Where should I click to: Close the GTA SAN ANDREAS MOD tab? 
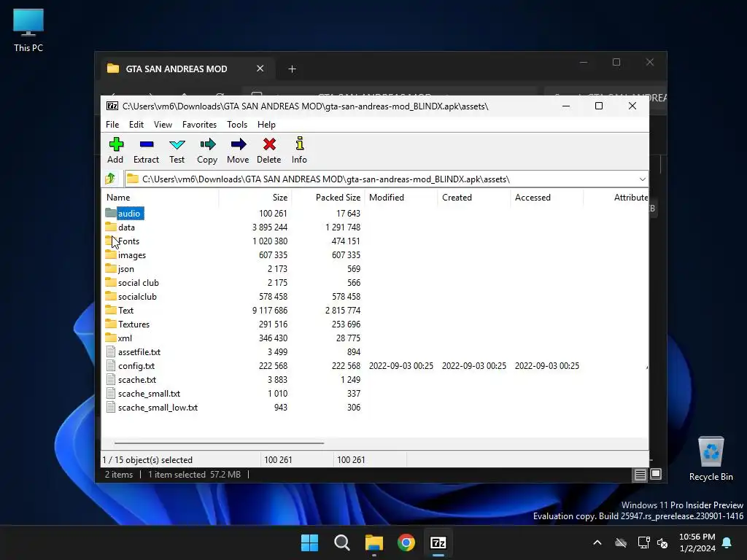tap(260, 69)
